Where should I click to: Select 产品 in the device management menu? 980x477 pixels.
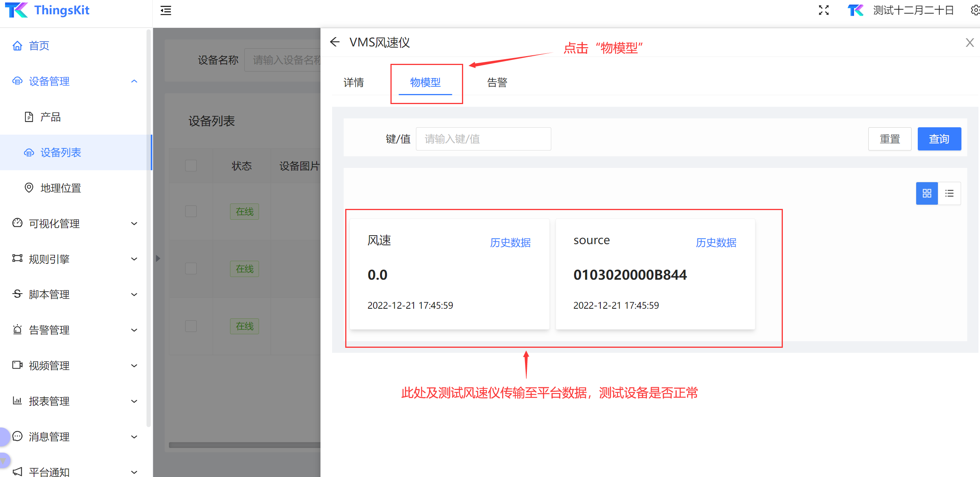click(50, 116)
